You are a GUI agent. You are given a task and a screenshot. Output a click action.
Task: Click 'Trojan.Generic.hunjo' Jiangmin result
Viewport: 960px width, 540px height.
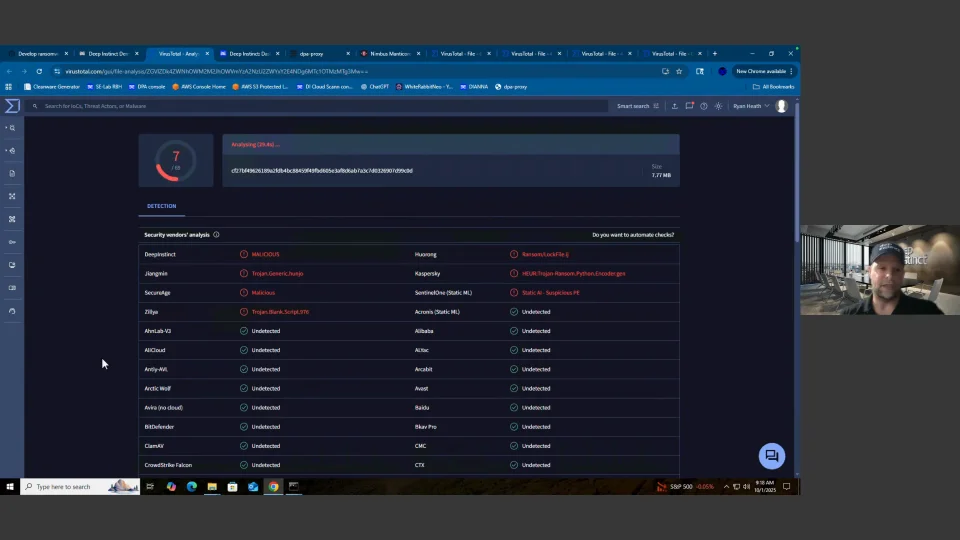(277, 274)
